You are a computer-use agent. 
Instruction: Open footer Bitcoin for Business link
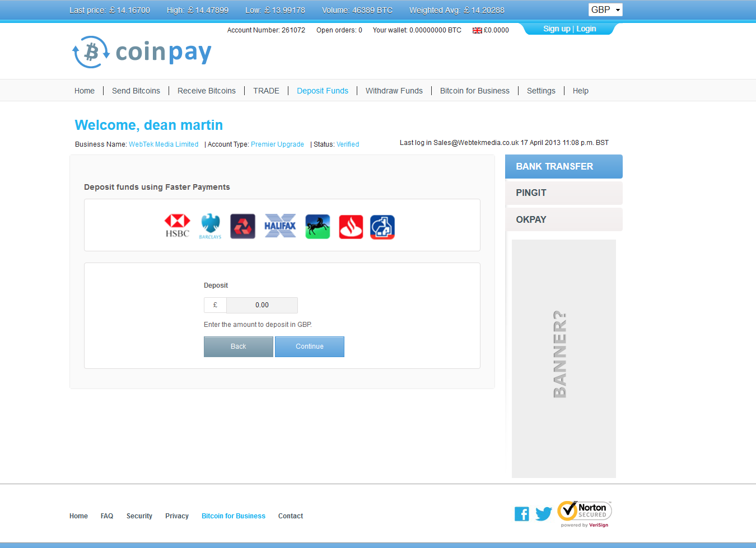pyautogui.click(x=234, y=516)
